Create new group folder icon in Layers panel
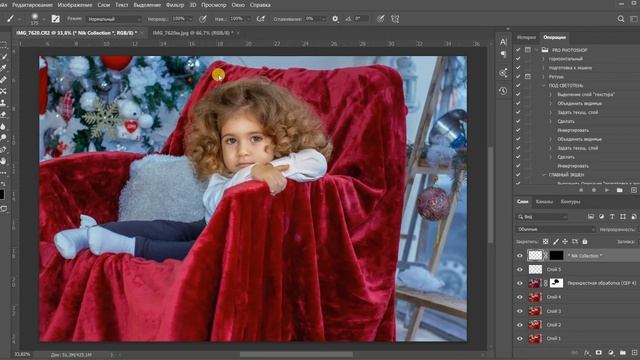 click(622, 353)
